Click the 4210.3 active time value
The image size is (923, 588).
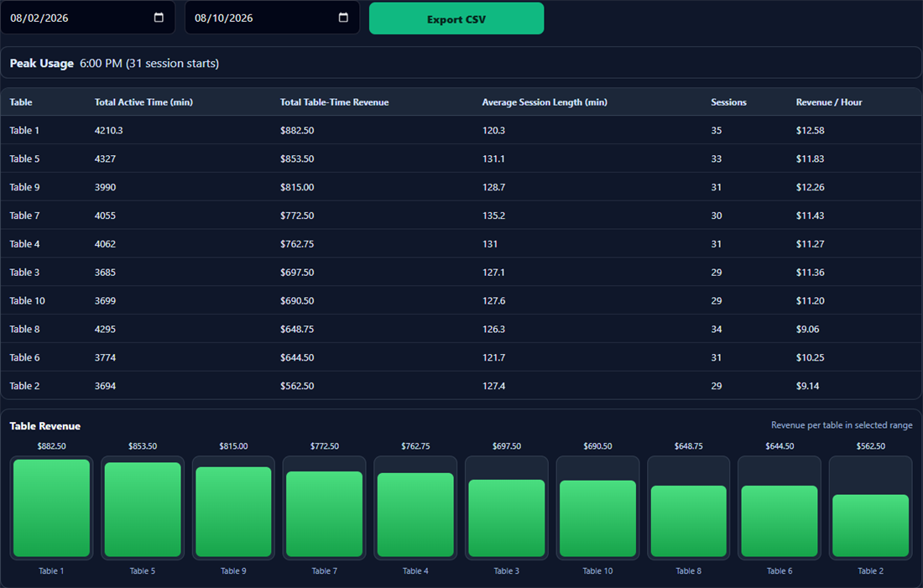pyautogui.click(x=109, y=130)
